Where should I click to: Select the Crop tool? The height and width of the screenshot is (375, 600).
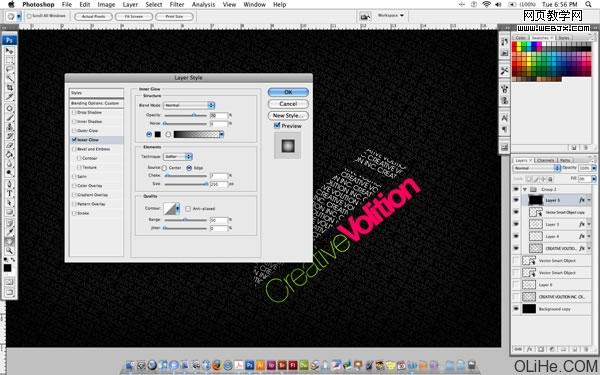point(10,88)
